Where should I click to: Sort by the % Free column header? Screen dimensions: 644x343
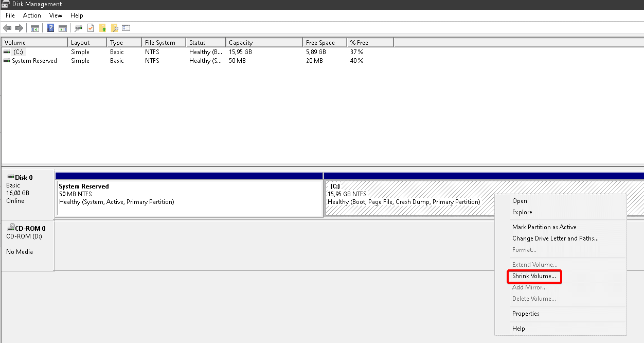pos(370,43)
